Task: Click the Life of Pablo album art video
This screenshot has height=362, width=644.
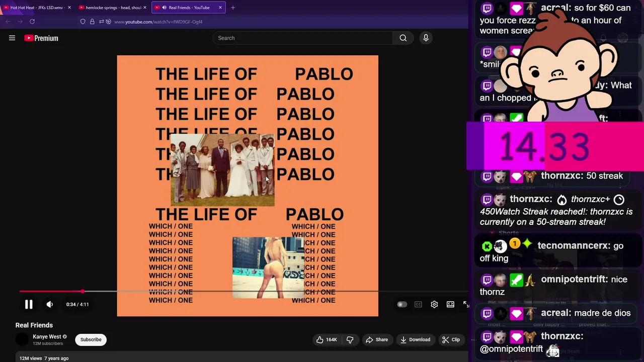Action: (248, 186)
